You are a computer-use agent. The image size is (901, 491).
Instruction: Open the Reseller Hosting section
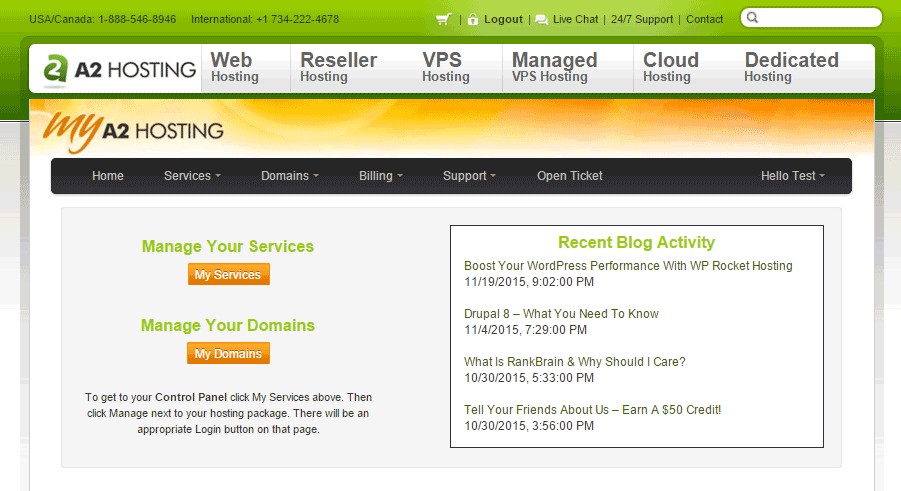338,67
